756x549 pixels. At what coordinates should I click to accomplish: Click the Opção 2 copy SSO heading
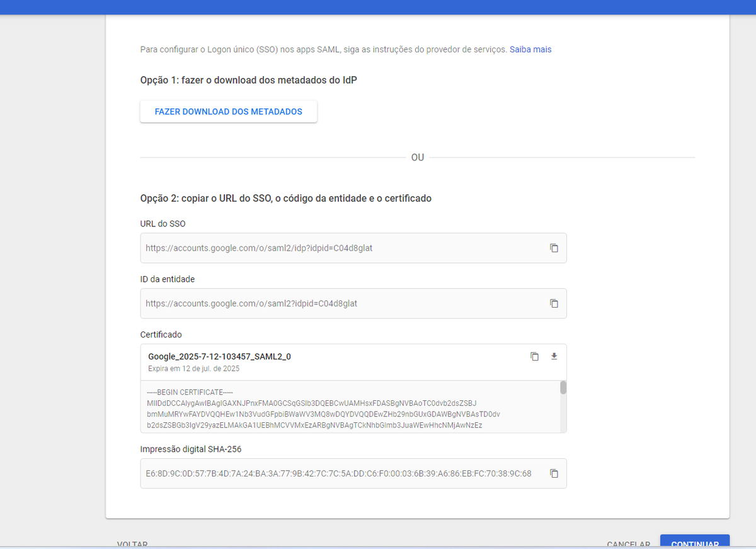pyautogui.click(x=285, y=198)
